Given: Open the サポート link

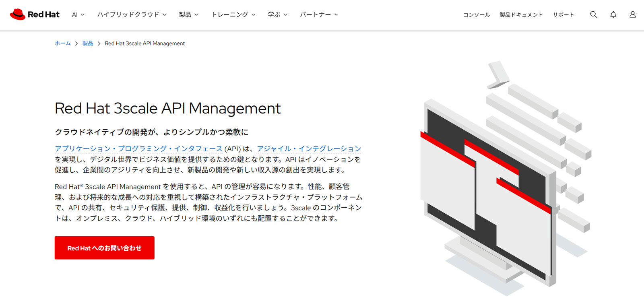Looking at the screenshot, I should tap(563, 14).
